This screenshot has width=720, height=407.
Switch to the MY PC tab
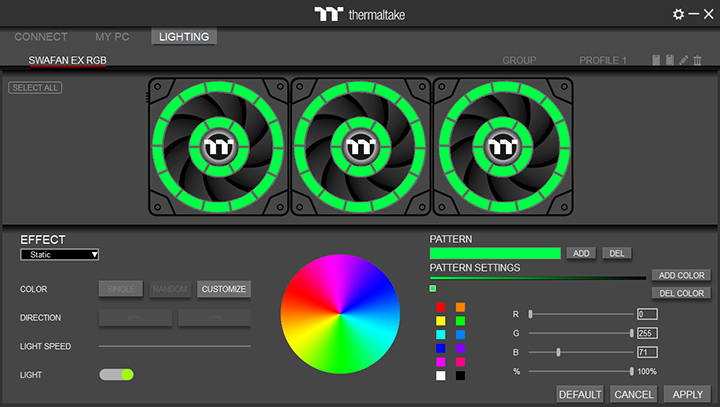coord(111,37)
